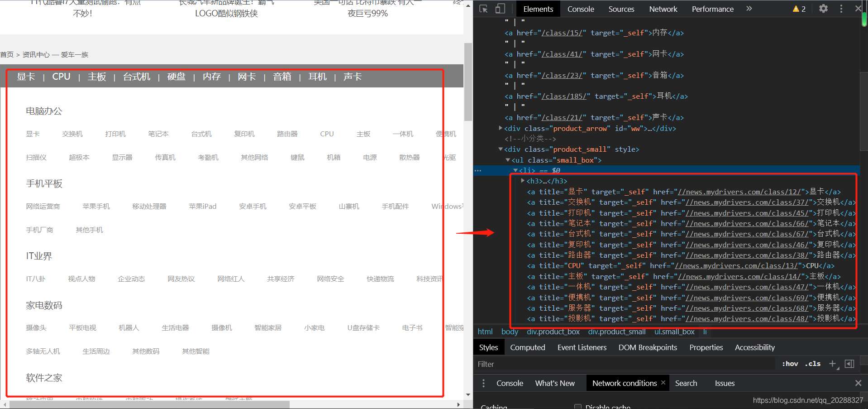The height and width of the screenshot is (409, 868).
Task: Collapse the selected li node
Action: pyautogui.click(x=515, y=170)
